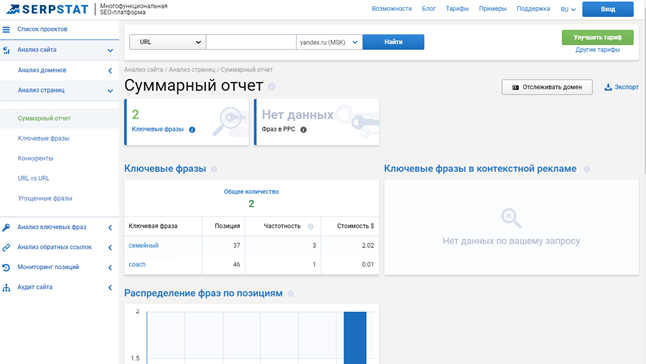Viewport: 646px width, 364px height.
Task: Click the Анализ сайта chart icon
Action: 6,50
